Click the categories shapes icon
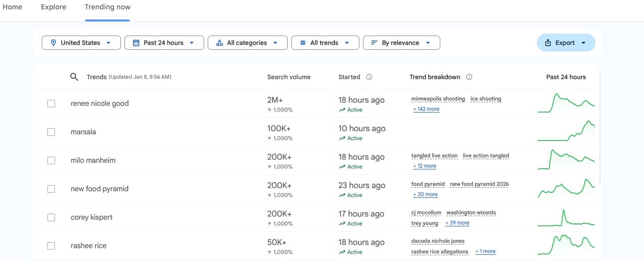 pos(219,43)
